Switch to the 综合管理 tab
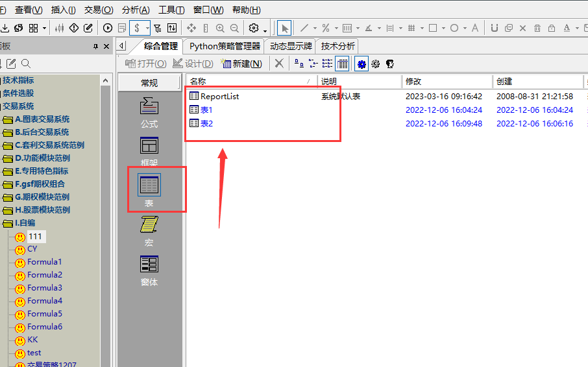588x367 pixels. 160,46
